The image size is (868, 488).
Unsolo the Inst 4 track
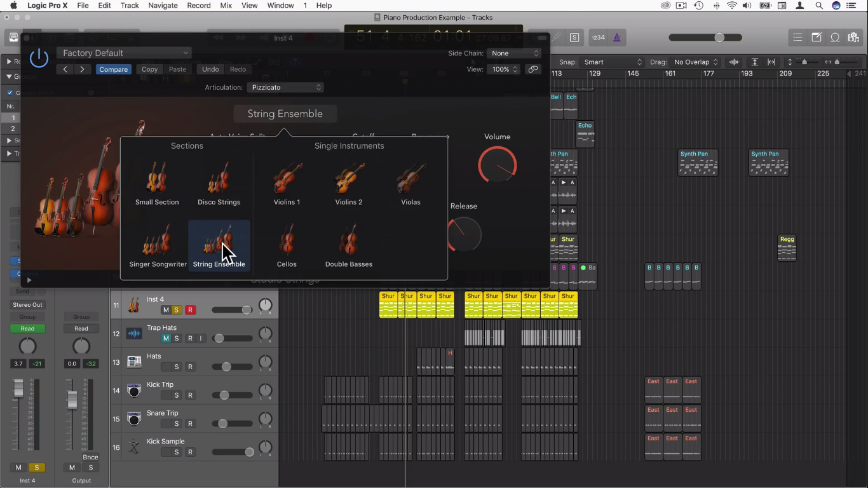177,310
